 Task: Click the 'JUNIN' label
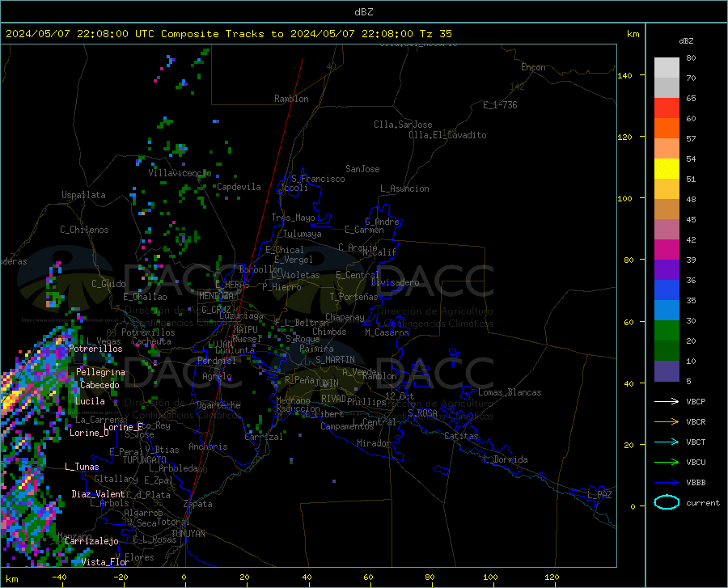click(x=327, y=383)
